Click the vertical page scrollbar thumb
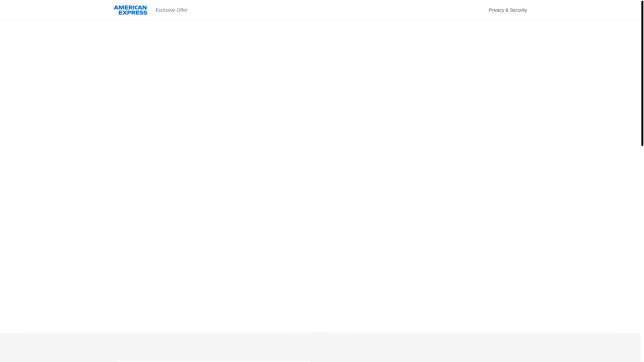The height and width of the screenshot is (362, 644). pos(642,73)
